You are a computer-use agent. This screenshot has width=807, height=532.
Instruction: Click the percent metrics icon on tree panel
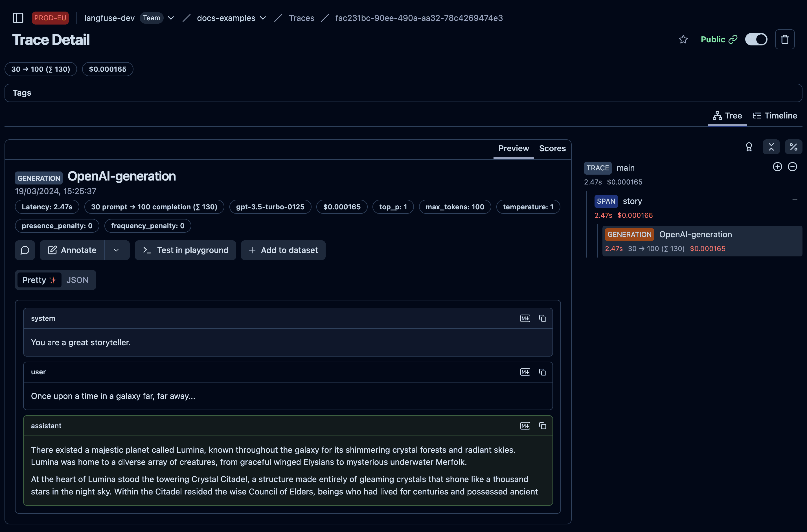point(794,147)
